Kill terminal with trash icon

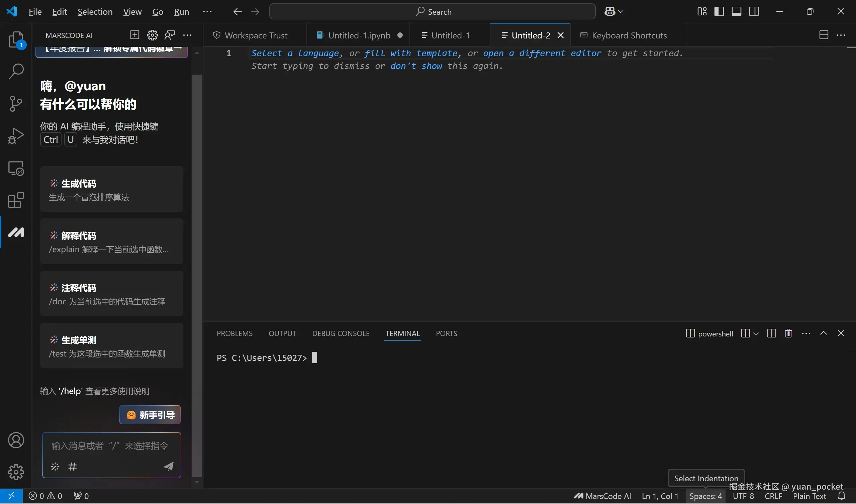pos(788,333)
